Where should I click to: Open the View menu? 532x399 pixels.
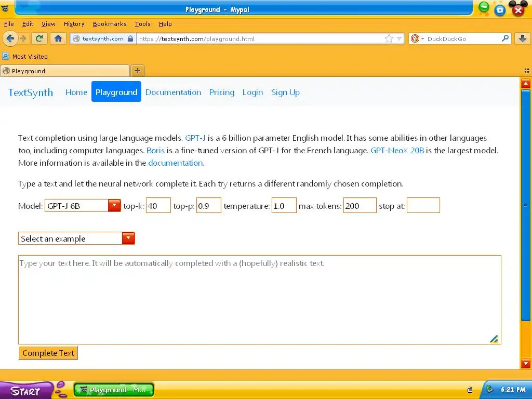click(x=48, y=24)
